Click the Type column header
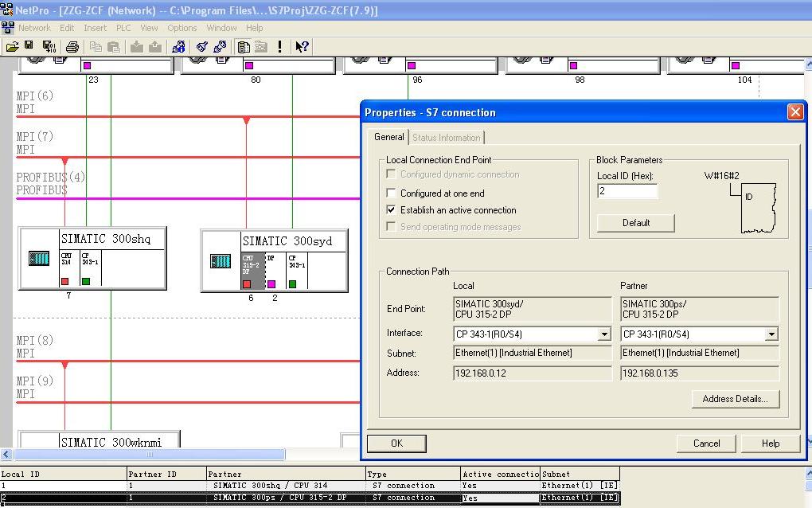812x508 pixels. (x=413, y=474)
